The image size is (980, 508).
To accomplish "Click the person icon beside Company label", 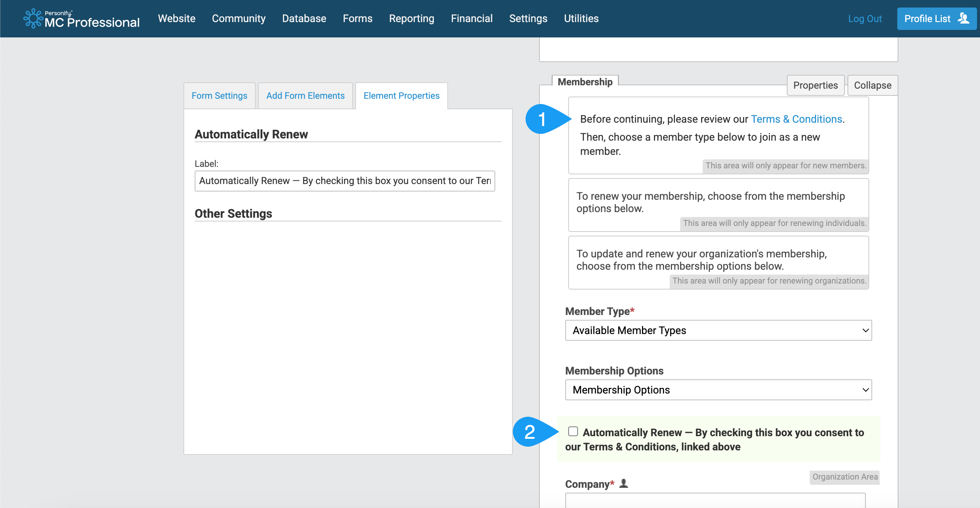I will tap(623, 483).
